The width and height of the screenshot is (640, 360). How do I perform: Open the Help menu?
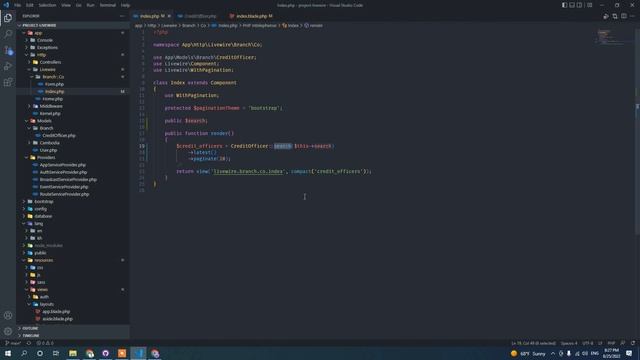pos(125,5)
